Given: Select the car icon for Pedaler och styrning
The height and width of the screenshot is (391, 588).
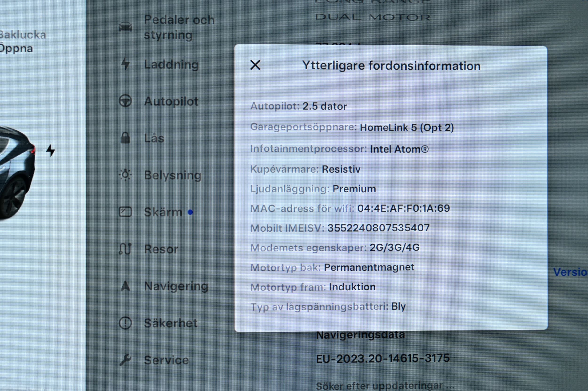Looking at the screenshot, I should click(125, 27).
